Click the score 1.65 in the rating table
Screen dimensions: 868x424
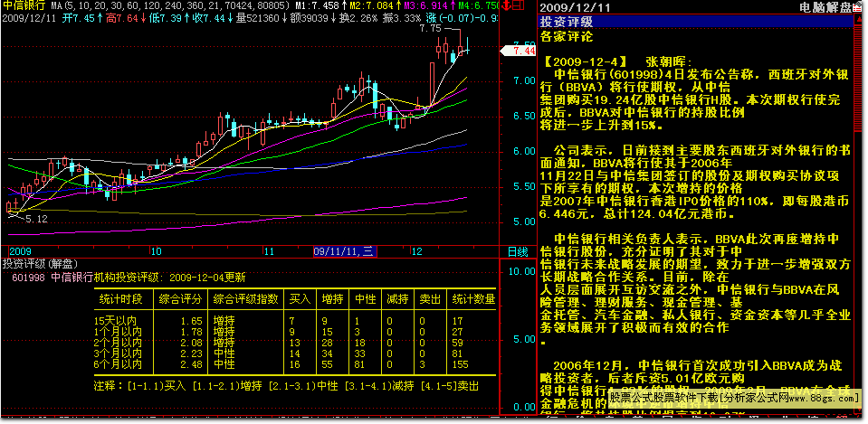pos(191,321)
